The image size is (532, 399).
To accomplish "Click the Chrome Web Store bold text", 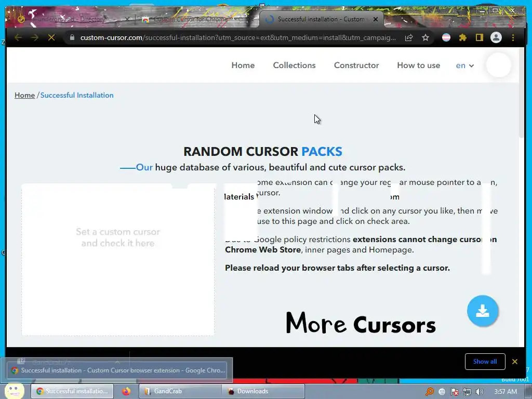I will point(263,250).
